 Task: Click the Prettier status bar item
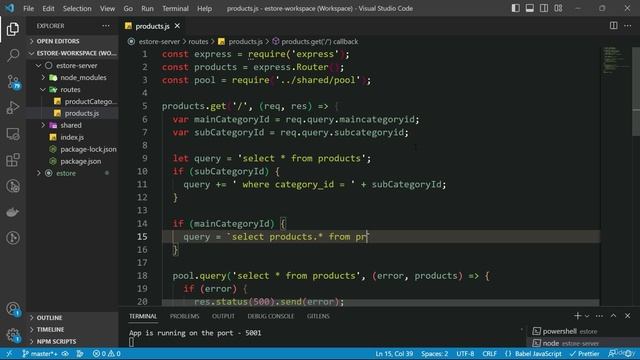(x=584, y=353)
